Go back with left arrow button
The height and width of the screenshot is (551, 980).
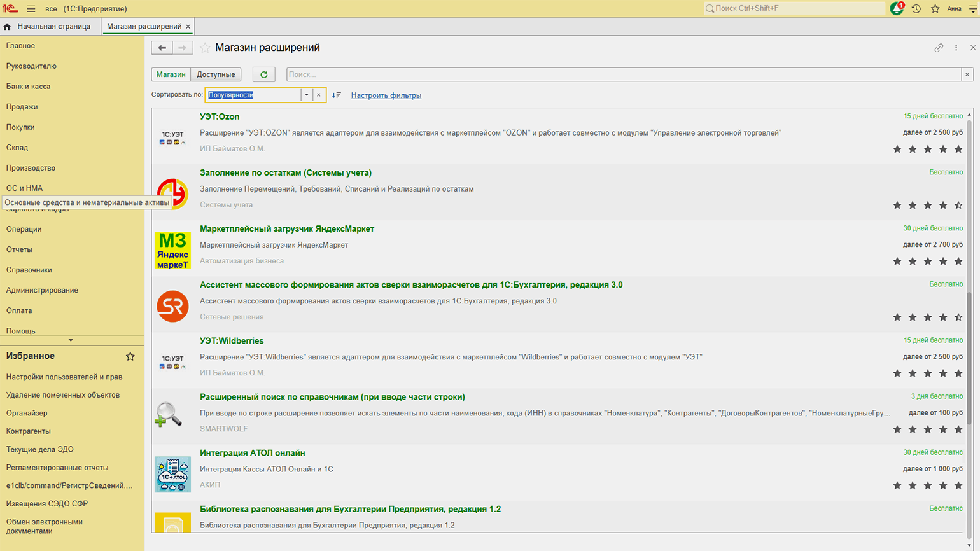(162, 48)
